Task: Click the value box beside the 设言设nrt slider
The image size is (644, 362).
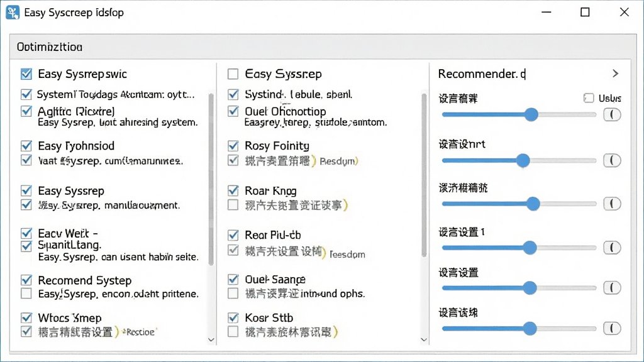Action: tap(612, 160)
